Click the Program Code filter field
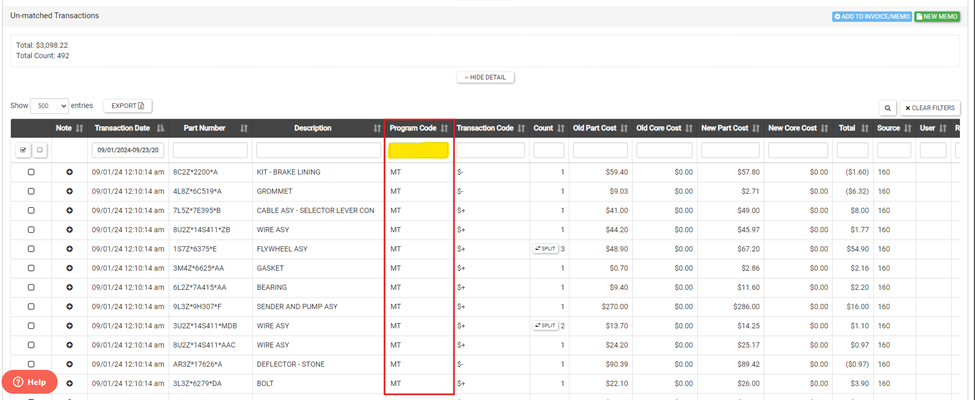Image resolution: width=975 pixels, height=400 pixels. pos(418,150)
